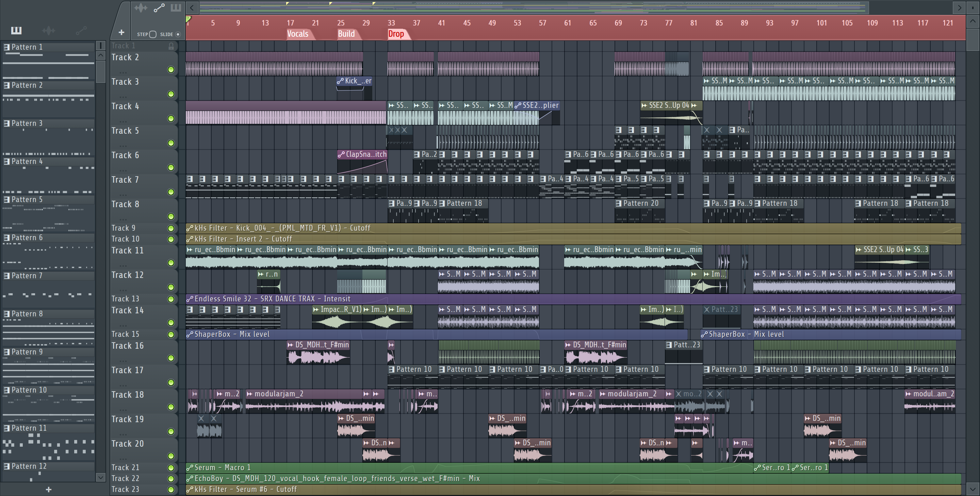Open the SSE2..plier automation clip menu
The height and width of the screenshot is (496, 980).
coord(518,105)
